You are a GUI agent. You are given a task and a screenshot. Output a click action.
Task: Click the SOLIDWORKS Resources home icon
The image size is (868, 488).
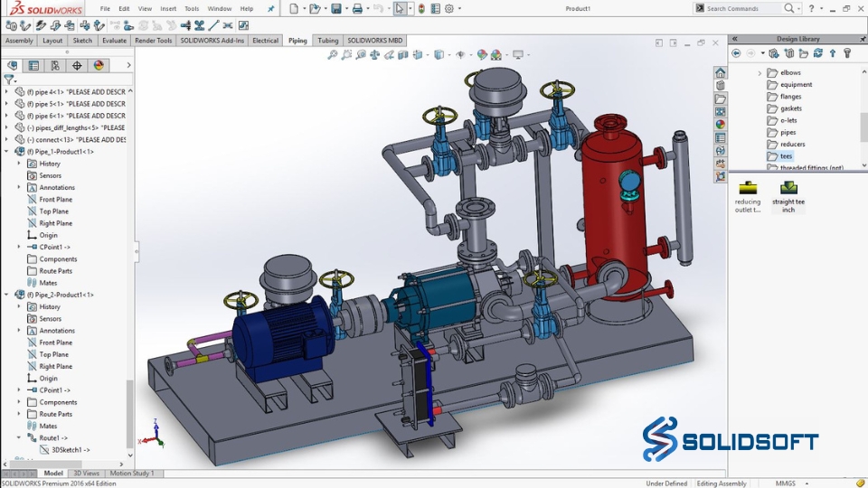click(721, 73)
